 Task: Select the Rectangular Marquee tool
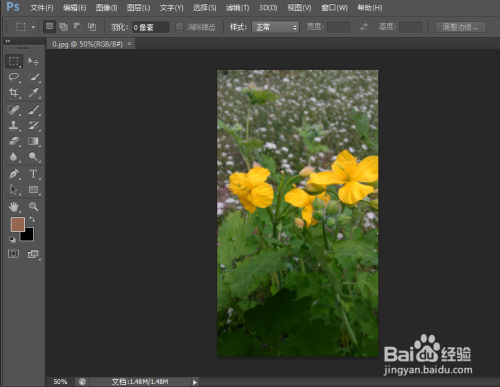coord(14,61)
